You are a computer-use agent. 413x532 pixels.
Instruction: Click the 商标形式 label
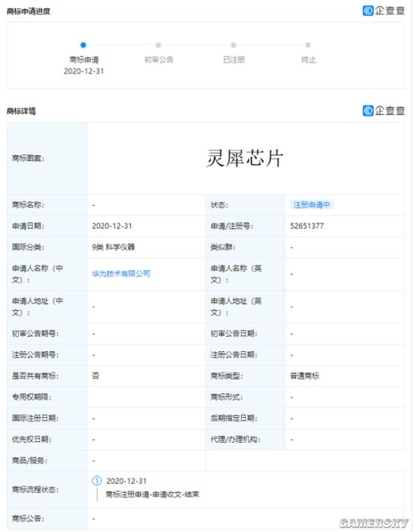click(227, 397)
